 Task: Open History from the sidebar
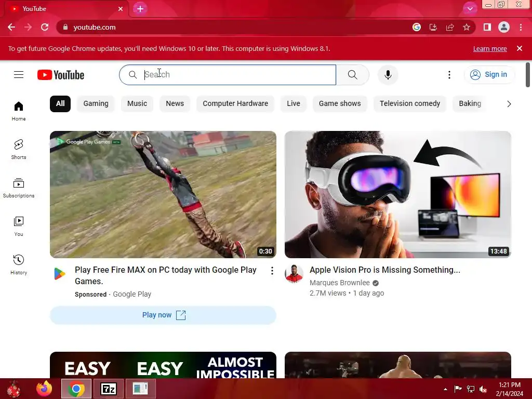pyautogui.click(x=19, y=264)
